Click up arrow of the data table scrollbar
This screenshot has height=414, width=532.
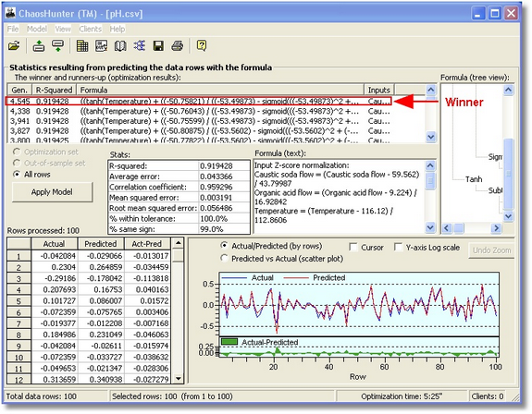tap(179, 243)
